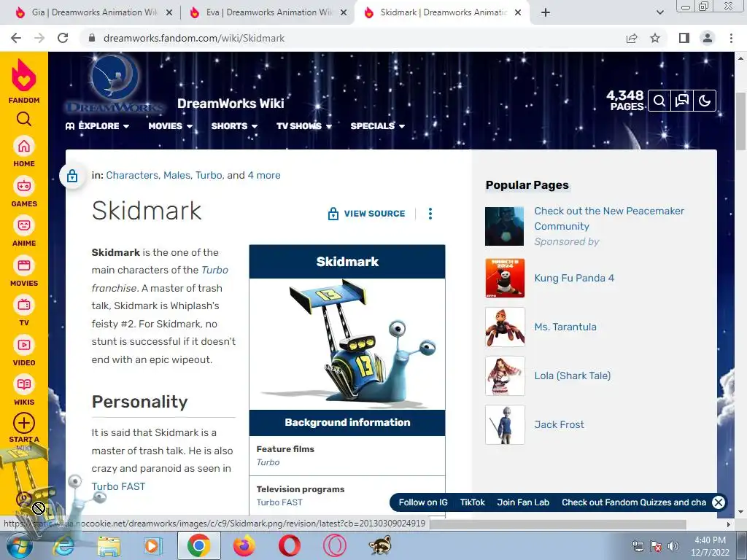Click address bar URL field
Screen dimensions: 747x560
(x=352, y=38)
